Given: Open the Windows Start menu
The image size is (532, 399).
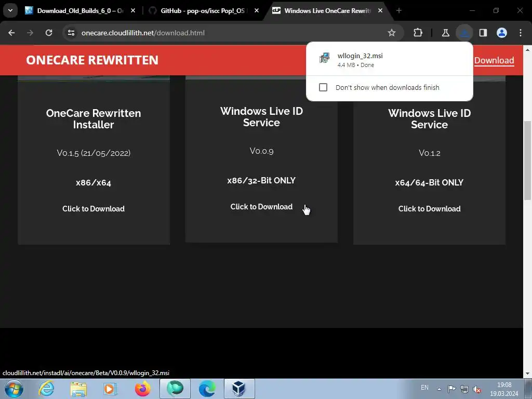Looking at the screenshot, I should click(14, 389).
